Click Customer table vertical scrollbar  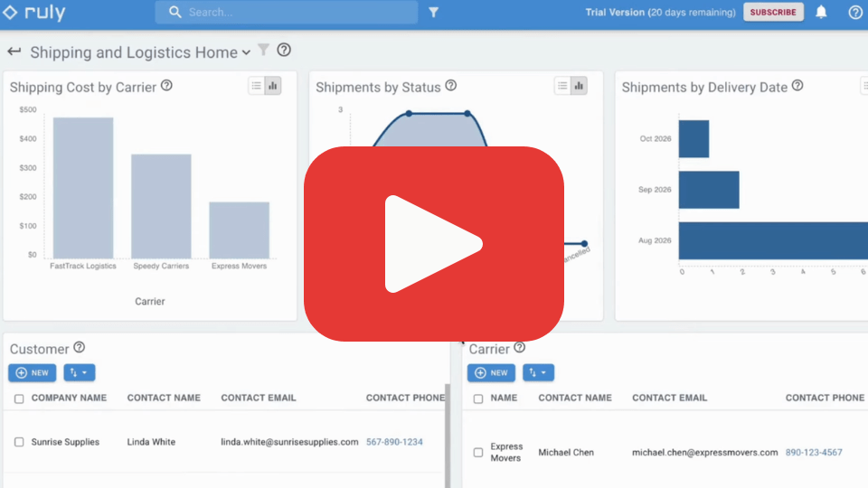tap(448, 436)
